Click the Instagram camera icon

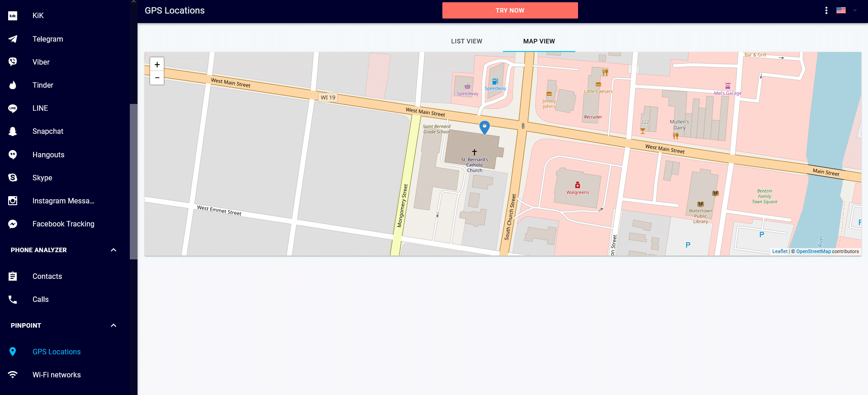pyautogui.click(x=13, y=201)
